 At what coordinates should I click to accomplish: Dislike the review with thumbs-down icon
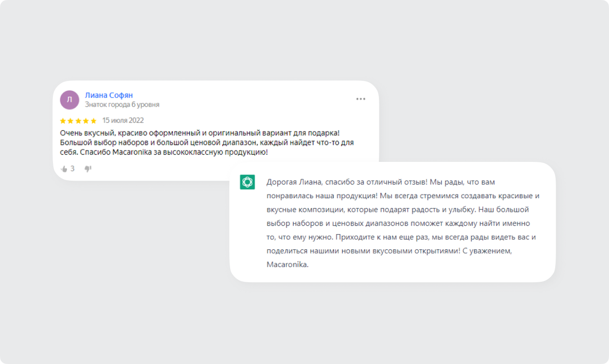click(88, 169)
